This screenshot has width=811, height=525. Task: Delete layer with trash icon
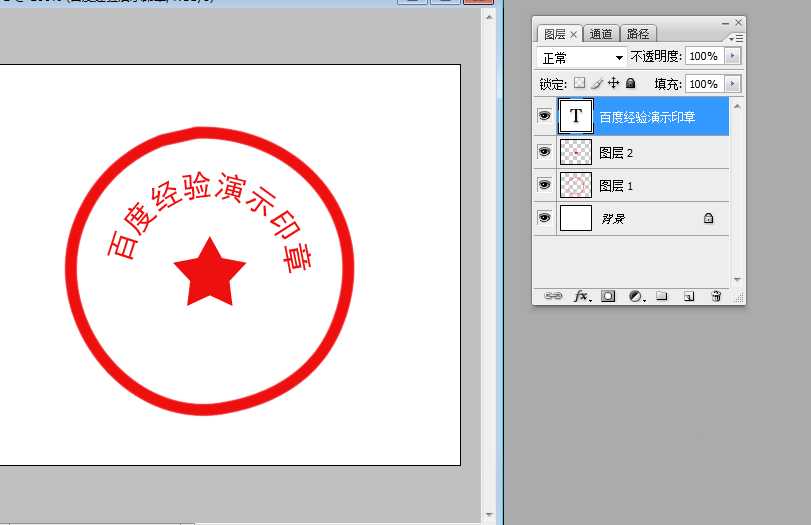[x=716, y=296]
